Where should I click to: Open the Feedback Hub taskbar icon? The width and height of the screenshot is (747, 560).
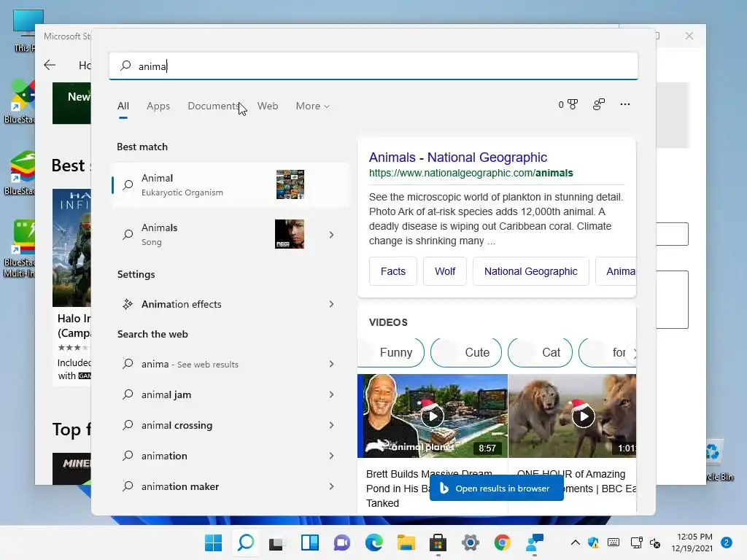coord(535,542)
